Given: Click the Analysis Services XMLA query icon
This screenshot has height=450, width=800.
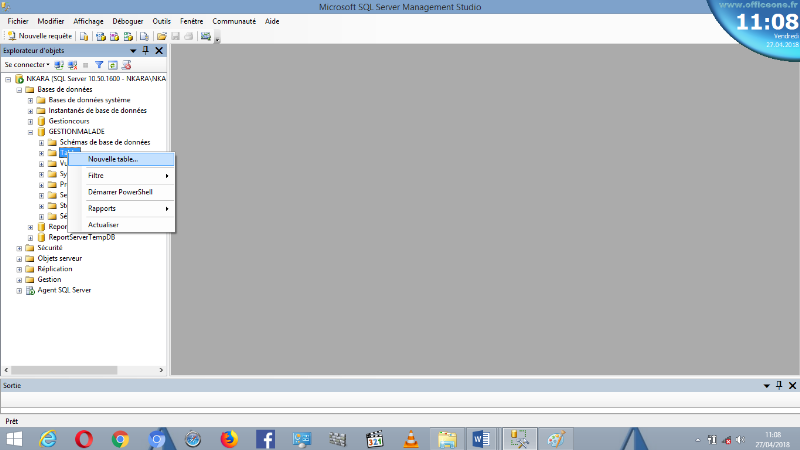Looking at the screenshot, I should pyautogui.click(x=128, y=36).
